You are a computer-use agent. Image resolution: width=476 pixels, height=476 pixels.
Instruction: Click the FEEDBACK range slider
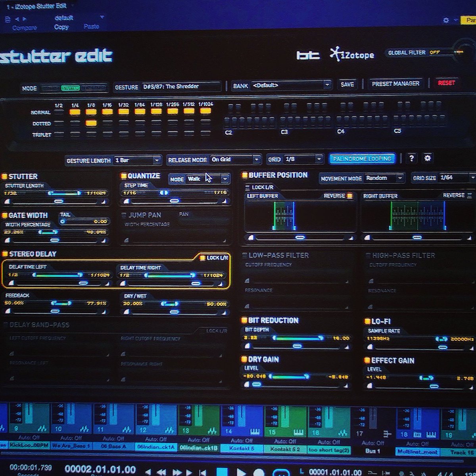[61, 303]
